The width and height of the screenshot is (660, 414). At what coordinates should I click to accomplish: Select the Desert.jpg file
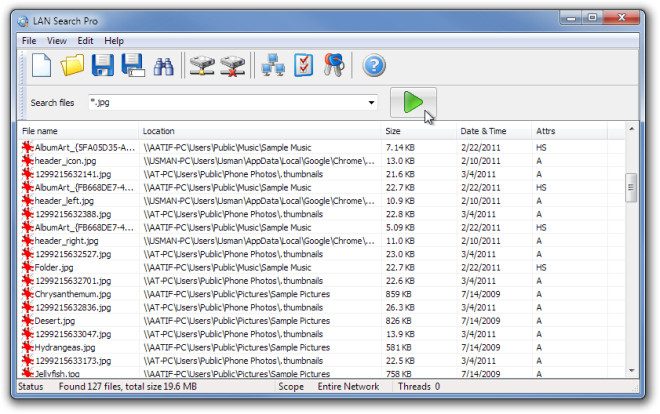click(54, 321)
